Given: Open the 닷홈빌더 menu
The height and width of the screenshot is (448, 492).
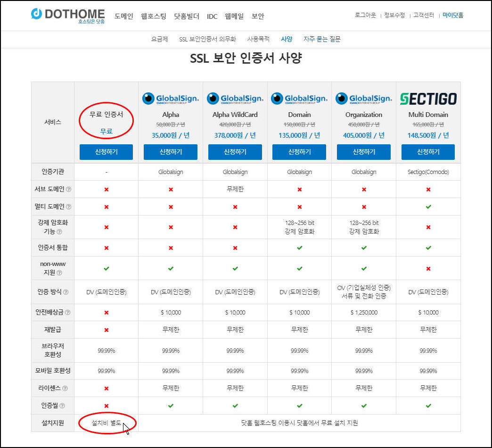Looking at the screenshot, I should (186, 16).
